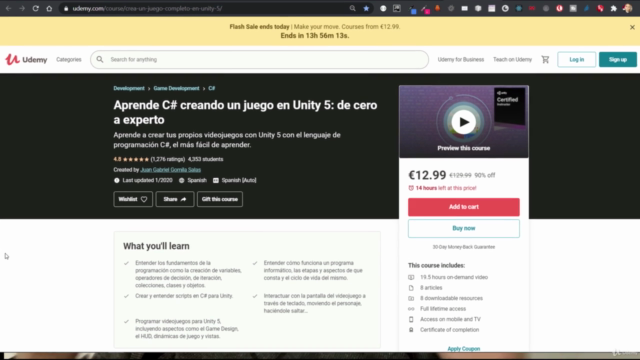Click the address bar zoom magnifier icon
Screen dimensions: 640x360
(x=353, y=8)
